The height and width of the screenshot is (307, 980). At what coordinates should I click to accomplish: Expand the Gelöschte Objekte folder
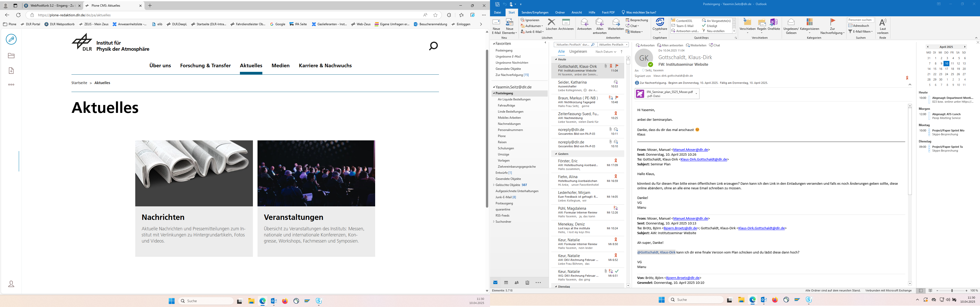click(x=494, y=185)
